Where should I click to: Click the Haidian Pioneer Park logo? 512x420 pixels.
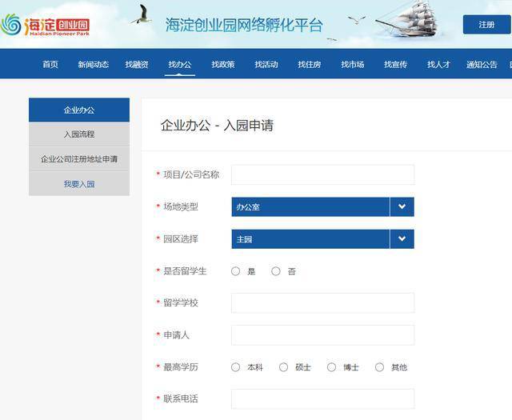pyautogui.click(x=46, y=24)
